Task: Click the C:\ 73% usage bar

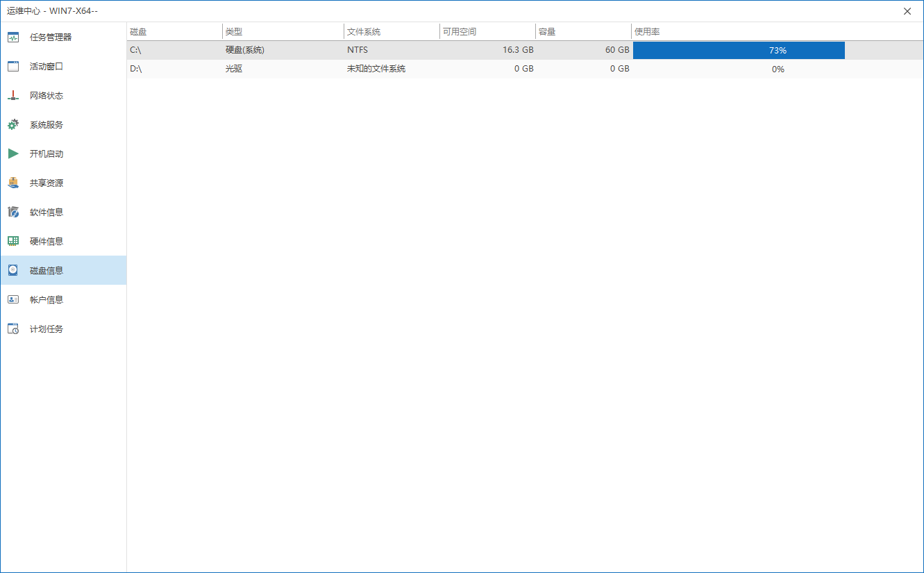Action: click(739, 50)
